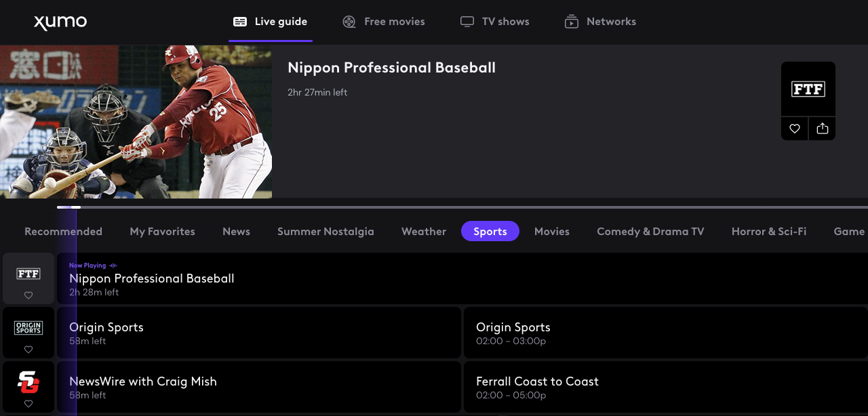Go to Free movies section
The image size is (868, 416).
tap(384, 22)
